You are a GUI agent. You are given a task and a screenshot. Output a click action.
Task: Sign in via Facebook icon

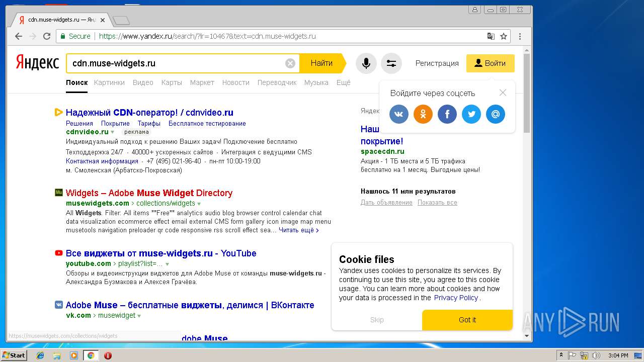coord(447,114)
